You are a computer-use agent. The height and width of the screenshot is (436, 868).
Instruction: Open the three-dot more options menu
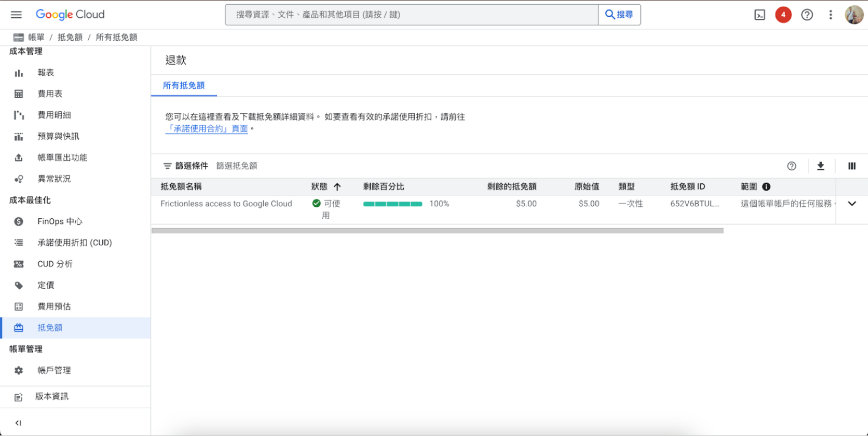pyautogui.click(x=830, y=15)
